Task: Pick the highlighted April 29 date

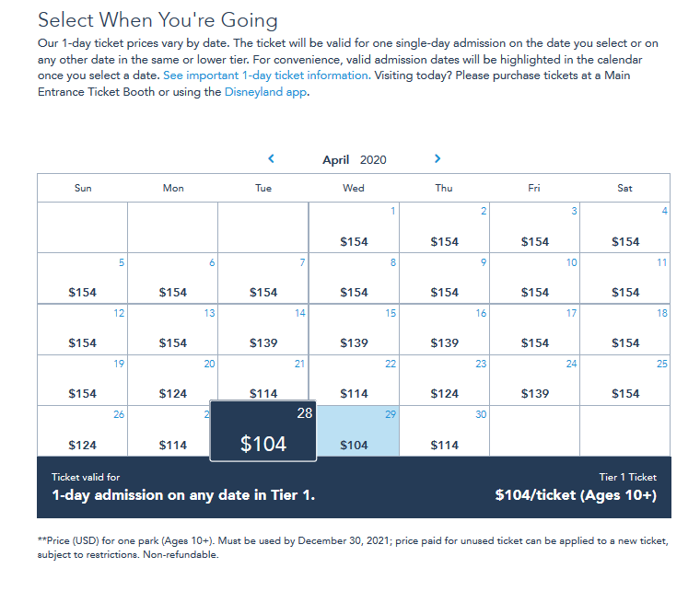Action: 358,431
